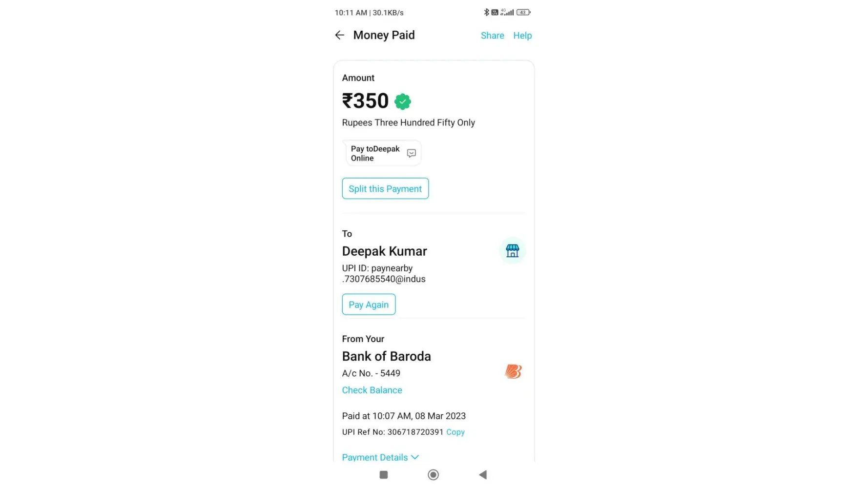868x488 pixels.
Task: Expand the Payment Details section
Action: [375, 457]
